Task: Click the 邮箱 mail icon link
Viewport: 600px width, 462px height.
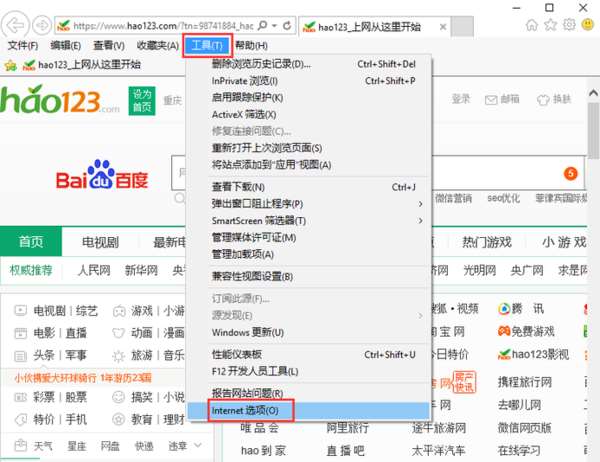Action: point(502,100)
